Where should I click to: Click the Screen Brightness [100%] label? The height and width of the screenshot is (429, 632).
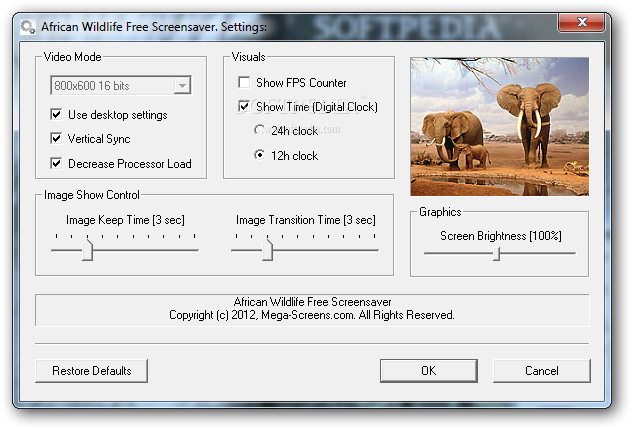tap(501, 236)
